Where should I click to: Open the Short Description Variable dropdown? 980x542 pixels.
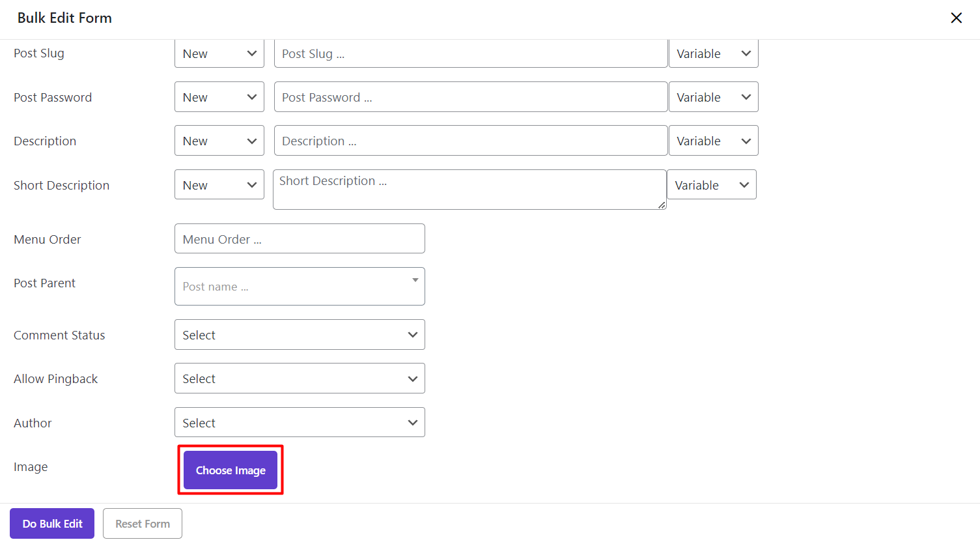tap(711, 185)
